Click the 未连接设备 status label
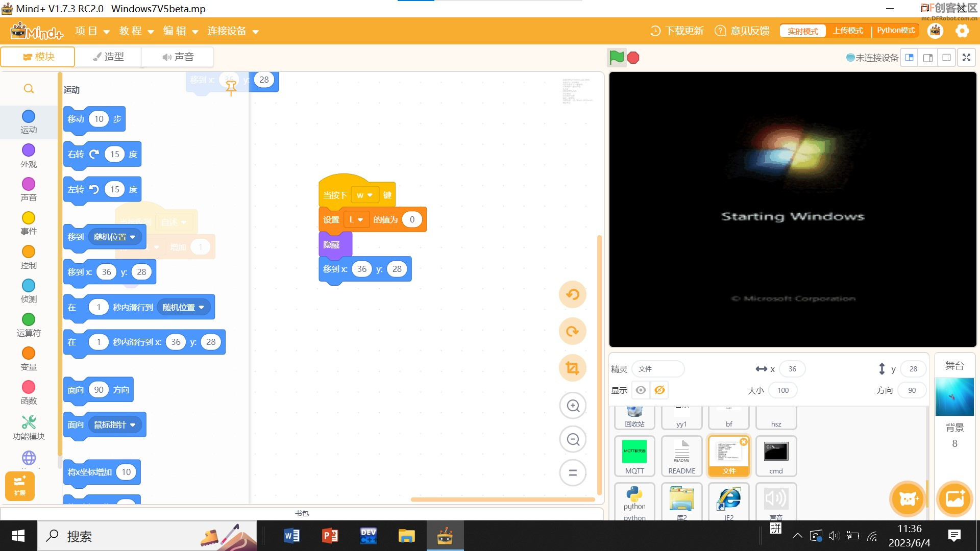Viewport: 980px width, 551px height. (872, 58)
